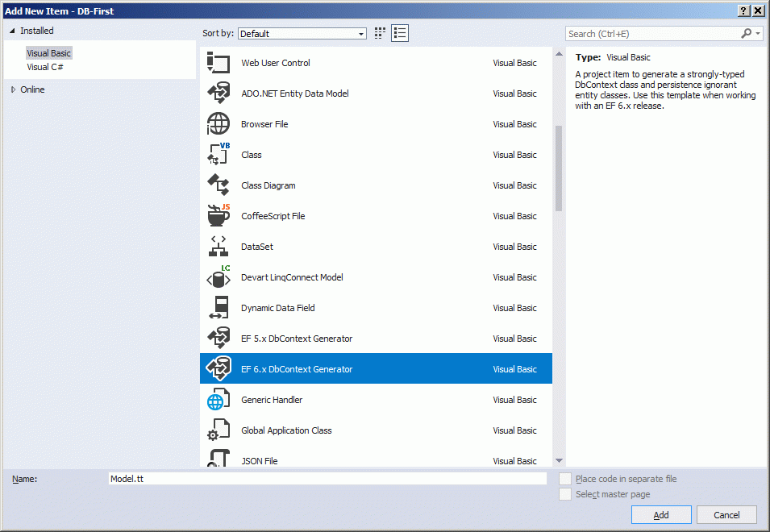Screen dimensions: 770x532
Task: Click the Cancel button
Action: [x=726, y=515]
